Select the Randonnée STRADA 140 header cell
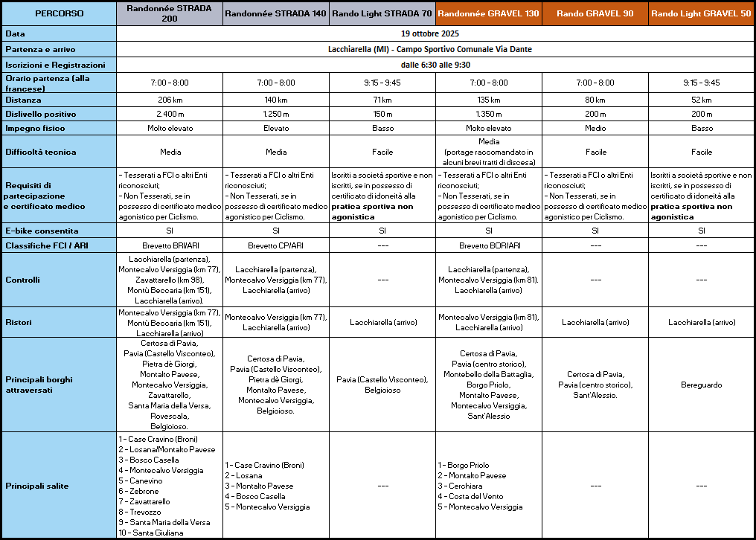This screenshot has height=540, width=756. (275, 13)
